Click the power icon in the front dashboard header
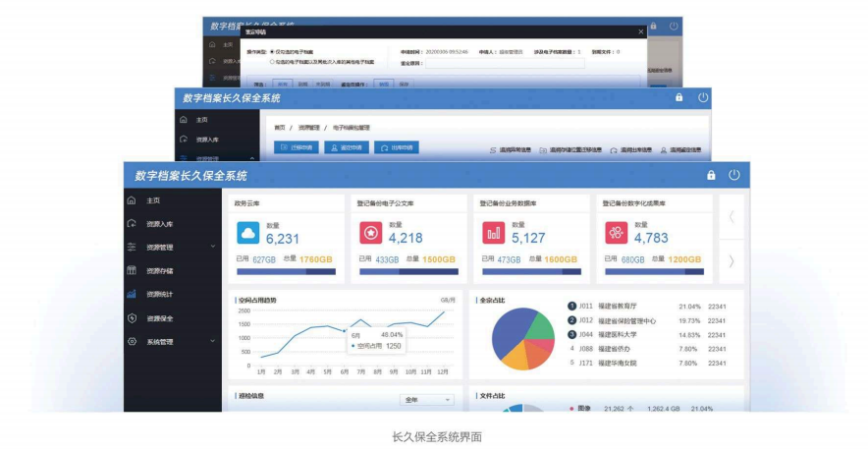Image resolution: width=868 pixels, height=452 pixels. coord(734,175)
